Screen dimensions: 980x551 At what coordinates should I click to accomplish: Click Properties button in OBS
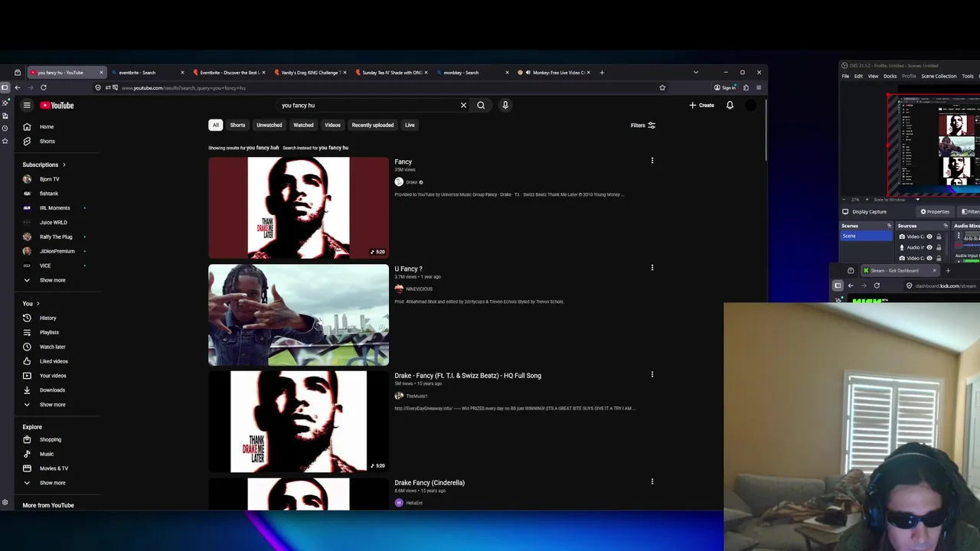[x=935, y=212]
